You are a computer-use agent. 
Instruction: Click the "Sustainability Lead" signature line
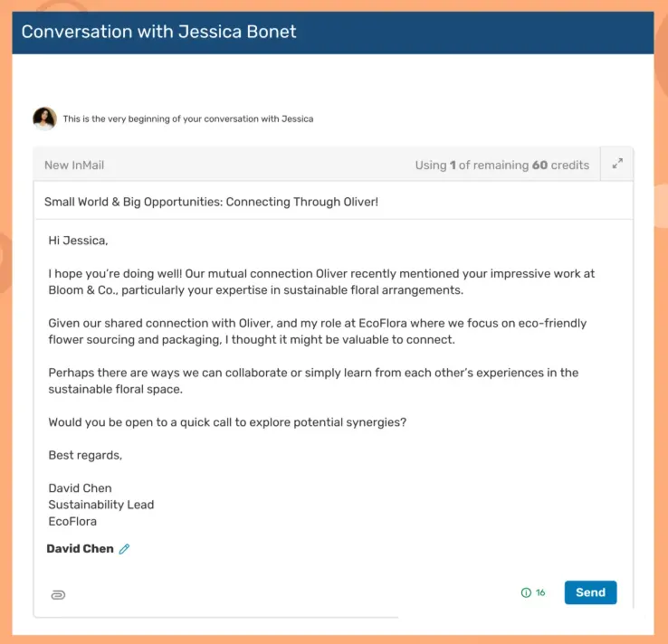pos(101,505)
